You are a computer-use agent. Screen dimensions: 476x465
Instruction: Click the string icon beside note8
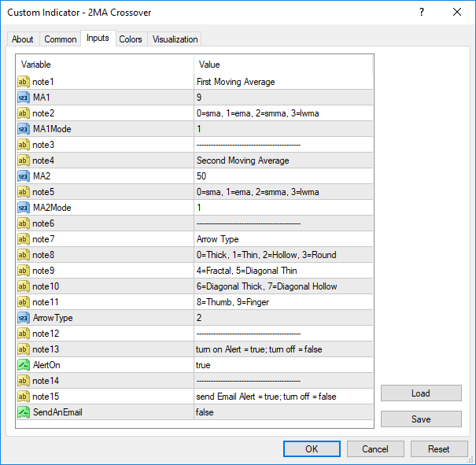[24, 255]
